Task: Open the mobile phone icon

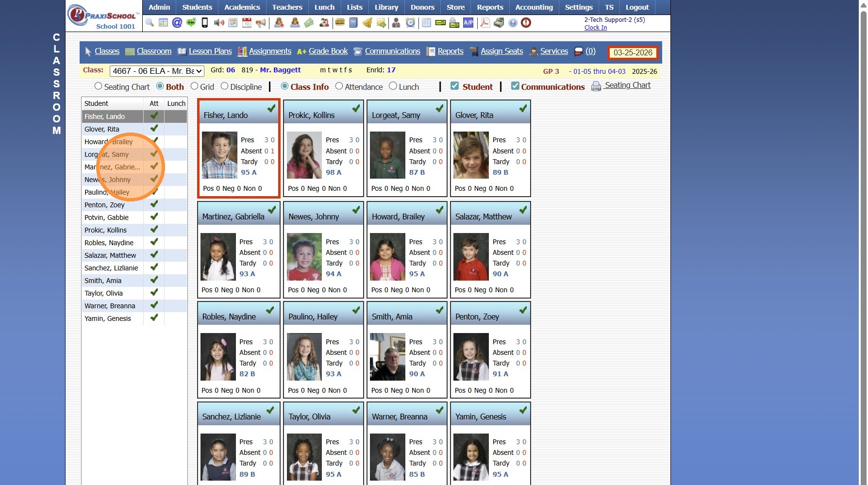Action: coord(205,23)
